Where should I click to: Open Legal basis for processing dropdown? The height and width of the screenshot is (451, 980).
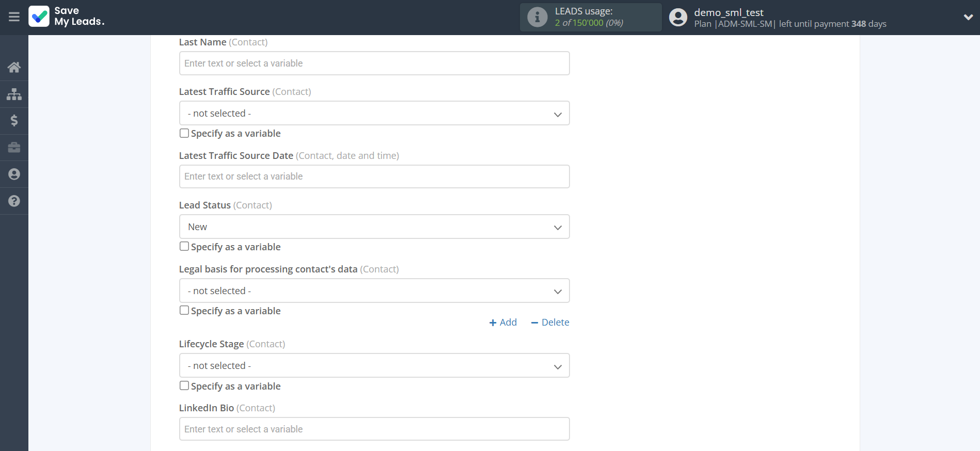374,291
